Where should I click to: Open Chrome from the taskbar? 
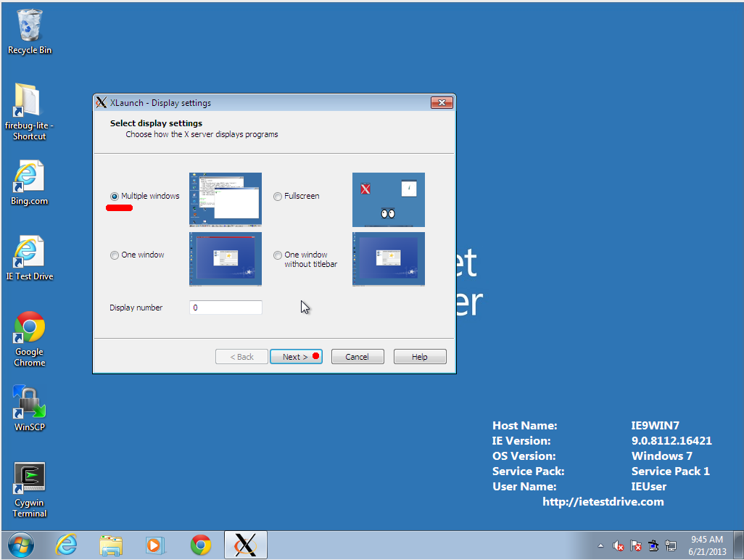pos(201,545)
